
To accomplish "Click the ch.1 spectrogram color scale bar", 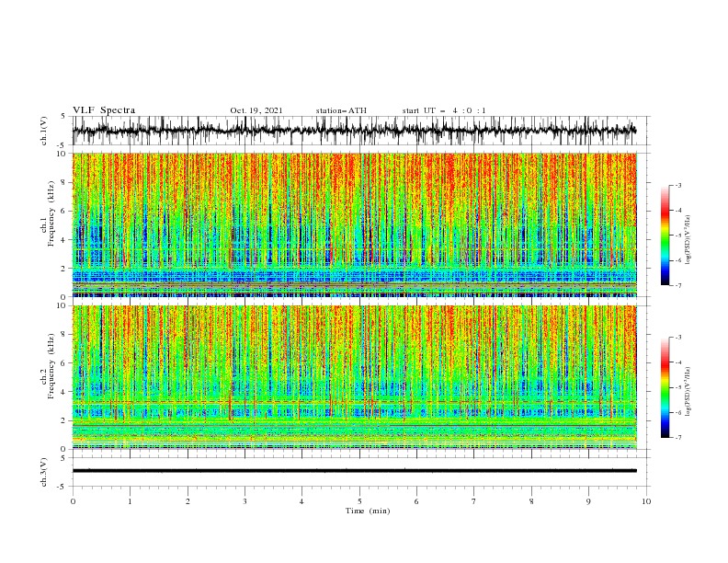I will 665,236.
